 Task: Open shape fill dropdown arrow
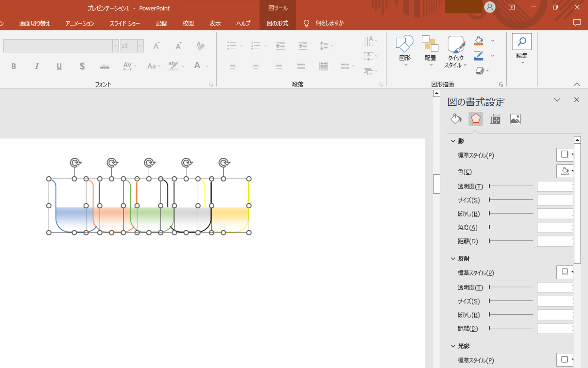click(493, 41)
